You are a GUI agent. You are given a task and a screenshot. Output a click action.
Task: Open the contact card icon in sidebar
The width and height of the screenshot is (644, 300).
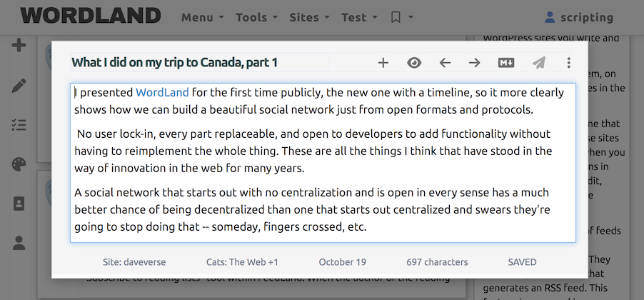coord(19,204)
